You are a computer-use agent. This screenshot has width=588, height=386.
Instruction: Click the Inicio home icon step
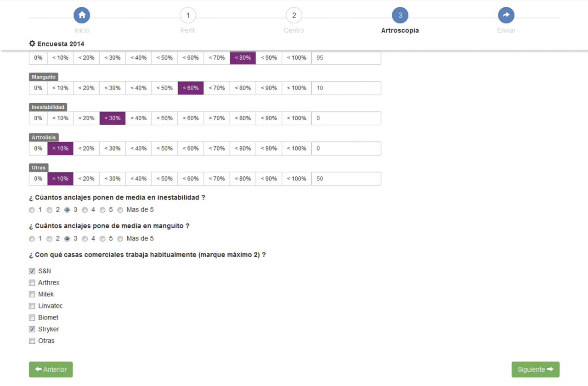(82, 15)
